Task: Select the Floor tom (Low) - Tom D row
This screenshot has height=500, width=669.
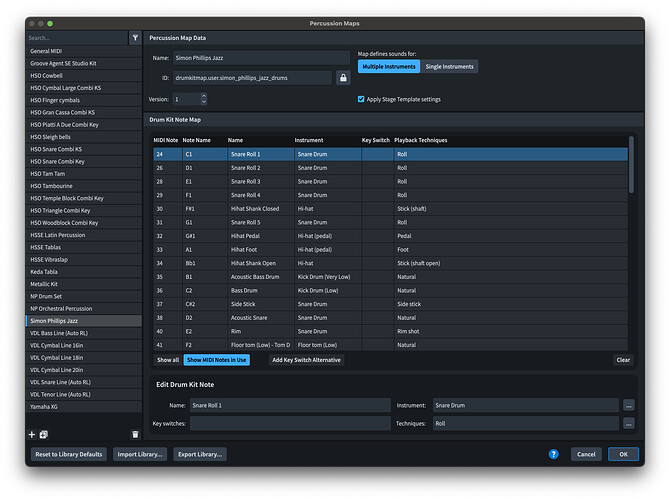Action: point(390,345)
